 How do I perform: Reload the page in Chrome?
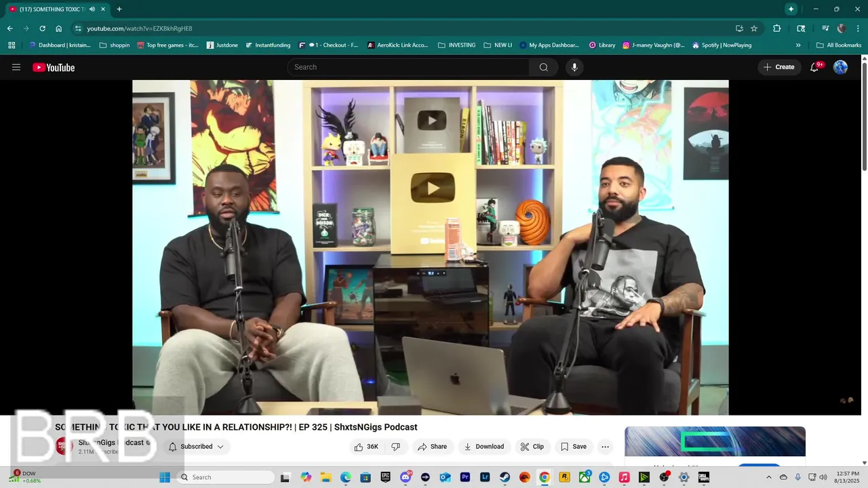point(42,28)
